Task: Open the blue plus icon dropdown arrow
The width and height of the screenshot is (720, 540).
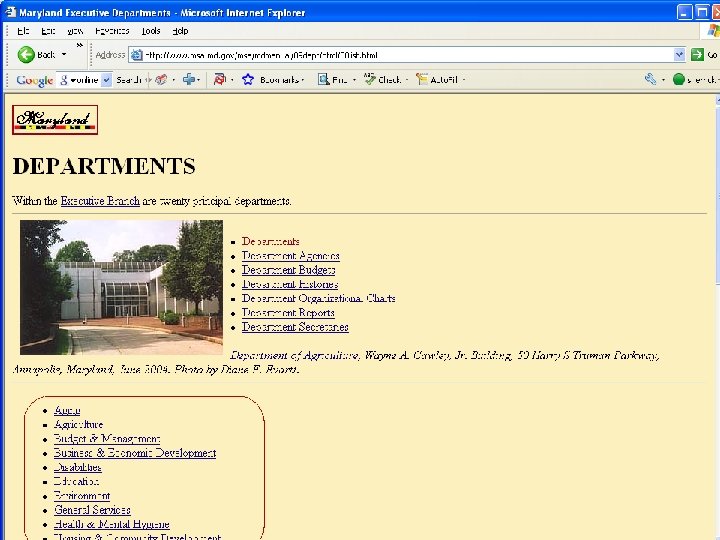Action: (198, 80)
